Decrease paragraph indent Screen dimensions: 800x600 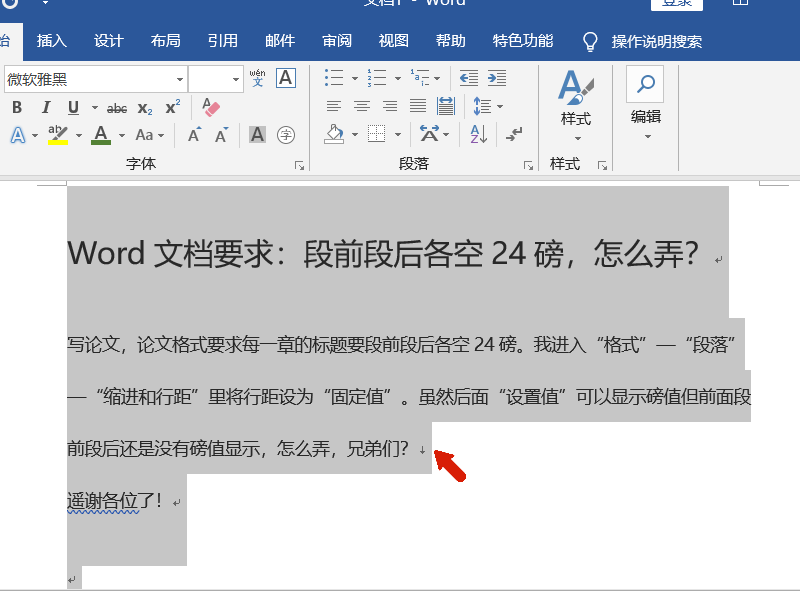[468, 78]
